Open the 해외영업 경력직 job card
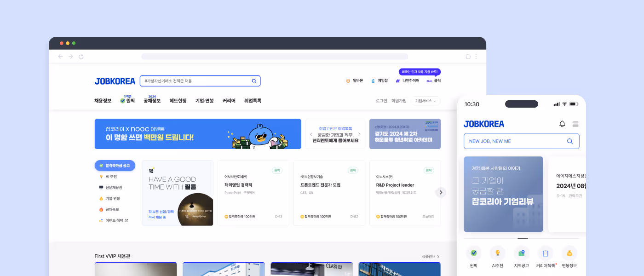This screenshot has height=276, width=644. coord(253,193)
